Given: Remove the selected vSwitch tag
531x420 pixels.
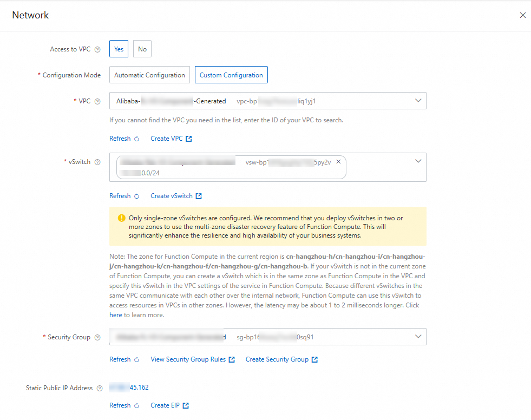Looking at the screenshot, I should click(338, 162).
